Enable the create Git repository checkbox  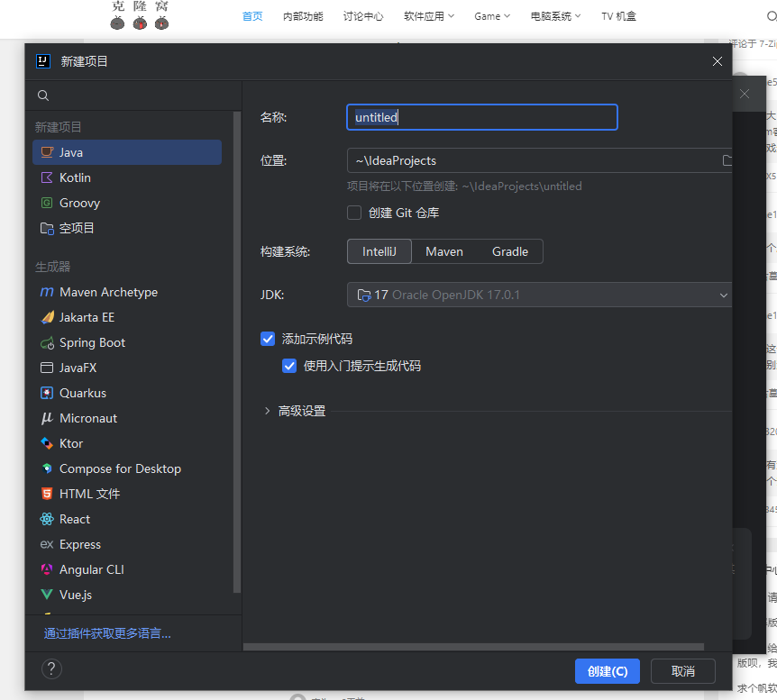tap(354, 213)
